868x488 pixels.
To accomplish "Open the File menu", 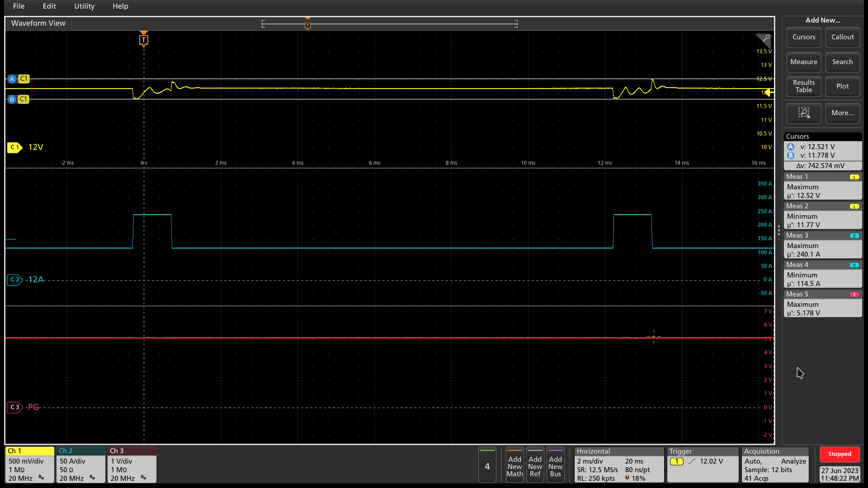I will [x=19, y=6].
